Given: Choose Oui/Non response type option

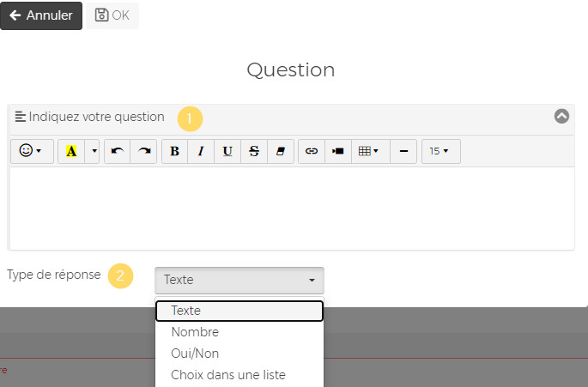Looking at the screenshot, I should (x=195, y=354).
